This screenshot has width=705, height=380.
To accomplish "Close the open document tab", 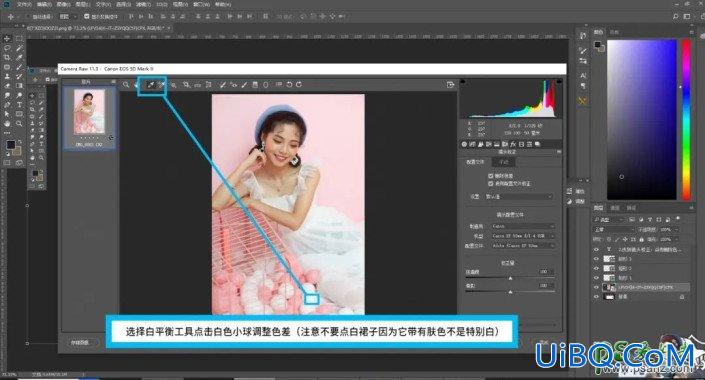I will [169, 28].
